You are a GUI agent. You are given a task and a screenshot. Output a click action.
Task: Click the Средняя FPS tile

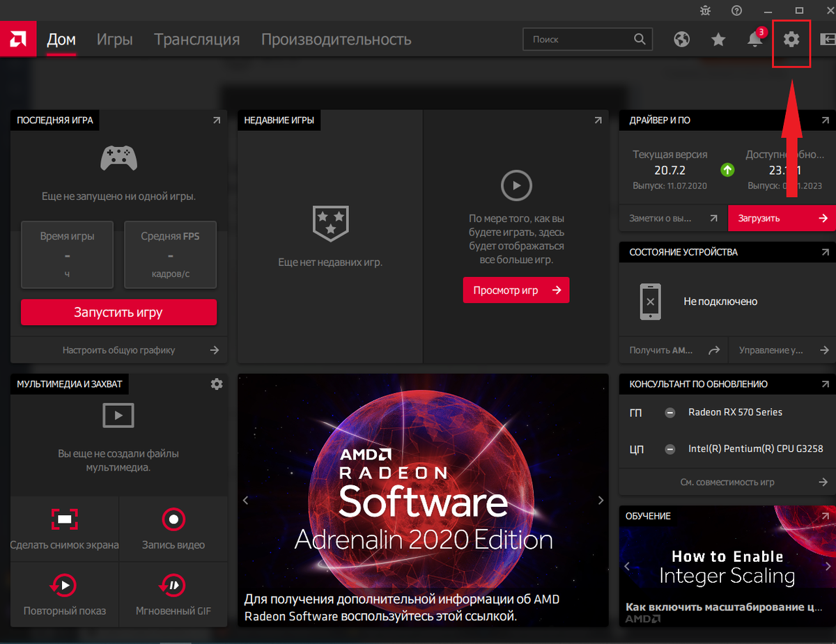point(170,254)
